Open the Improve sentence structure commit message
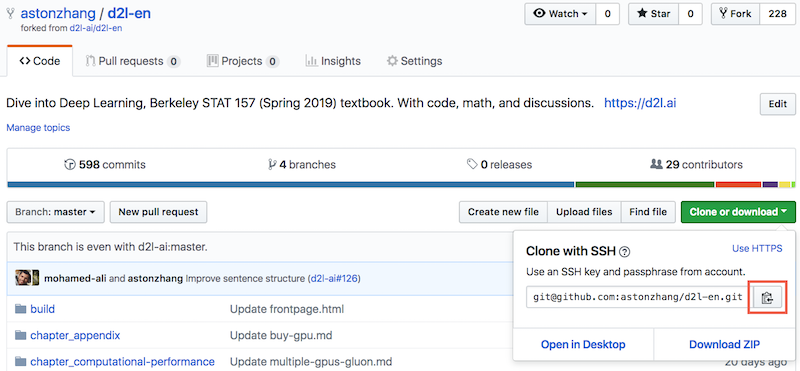This screenshot has width=800, height=371. tap(246, 279)
